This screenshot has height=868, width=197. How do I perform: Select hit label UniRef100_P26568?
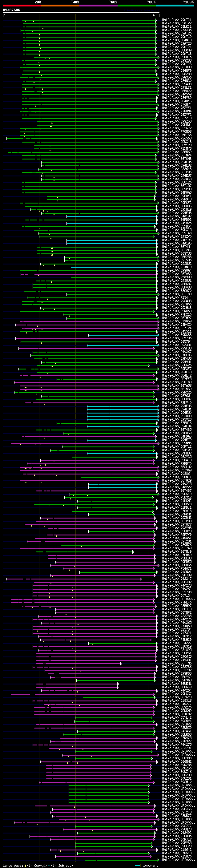[177, 139]
